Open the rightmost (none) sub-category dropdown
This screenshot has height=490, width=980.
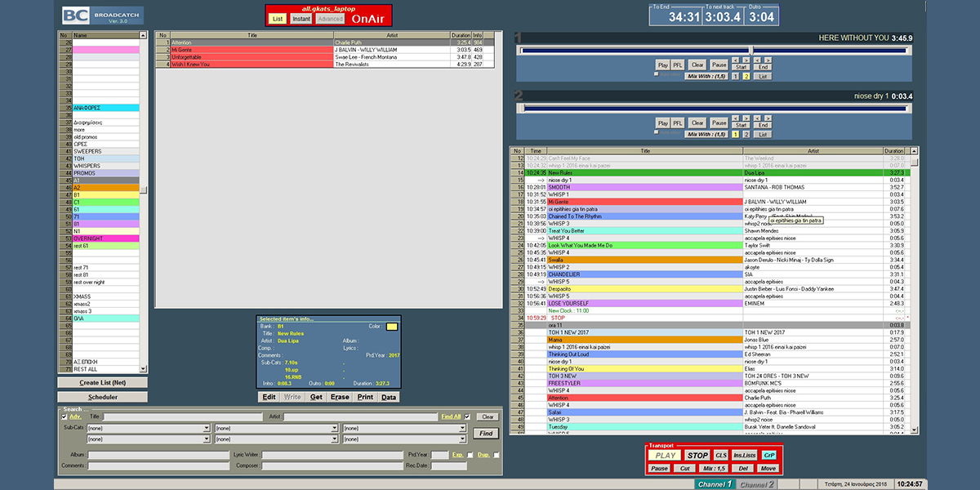click(462, 428)
